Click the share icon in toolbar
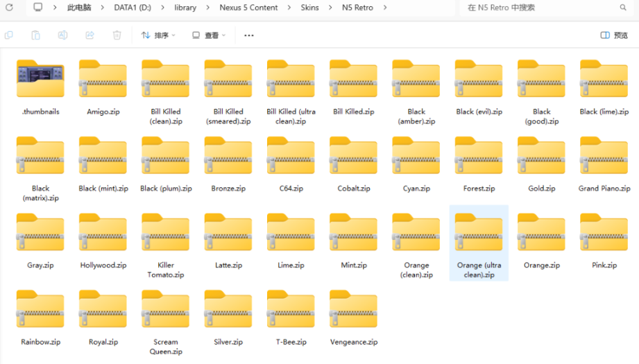The image size is (639, 364). point(90,35)
